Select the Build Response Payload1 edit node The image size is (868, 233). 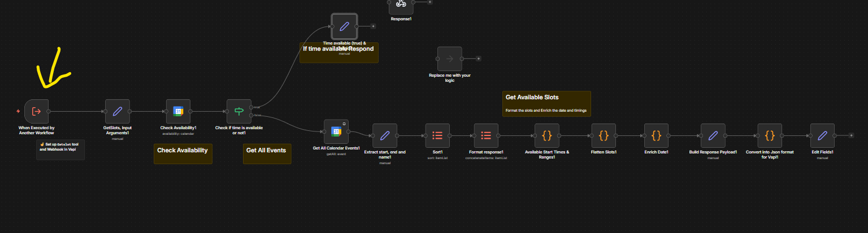pyautogui.click(x=713, y=135)
